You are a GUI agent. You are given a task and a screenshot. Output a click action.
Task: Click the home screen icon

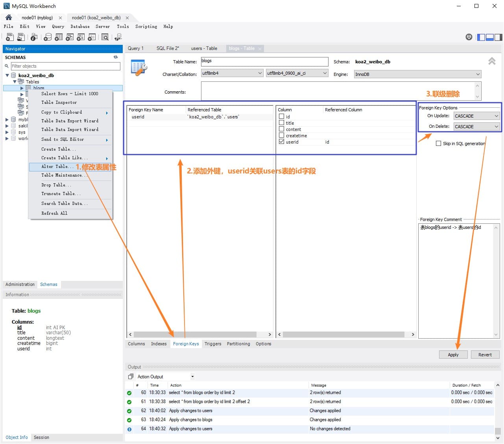click(x=9, y=17)
